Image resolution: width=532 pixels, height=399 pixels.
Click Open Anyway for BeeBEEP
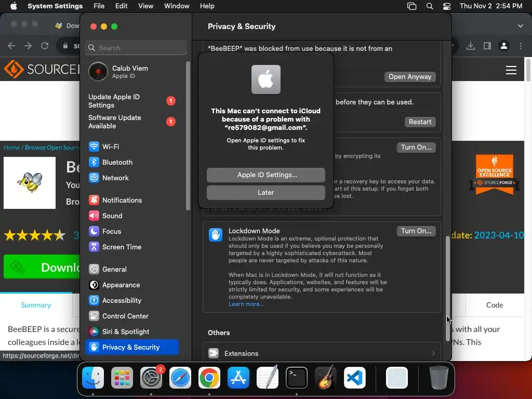coord(410,77)
